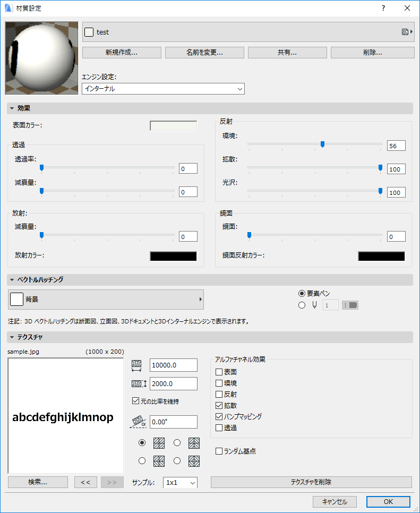The height and width of the screenshot is (513, 420).
Task: Click the top-right mirrored tiling icon
Action: [194, 443]
